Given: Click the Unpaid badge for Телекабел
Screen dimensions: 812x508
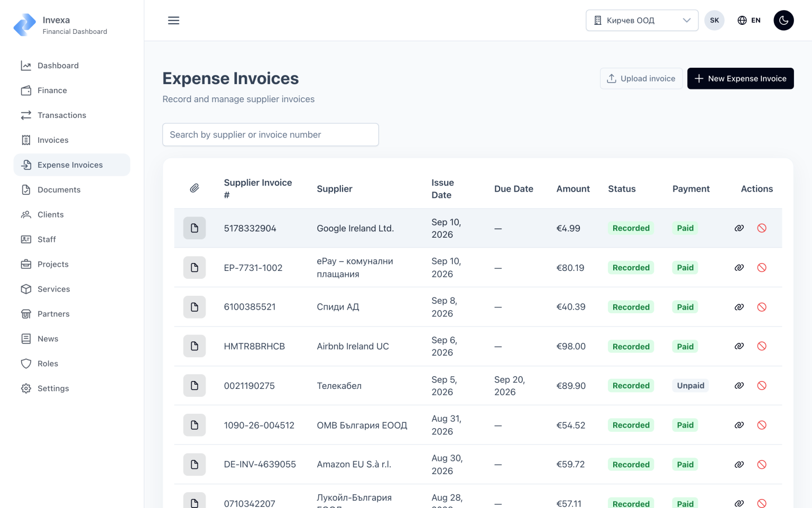Looking at the screenshot, I should (x=690, y=386).
